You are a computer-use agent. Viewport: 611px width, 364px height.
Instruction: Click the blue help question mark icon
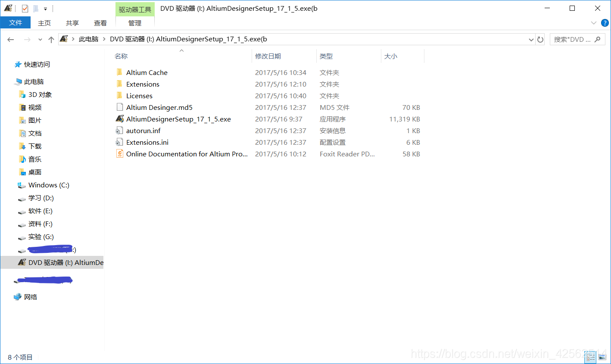click(x=605, y=23)
